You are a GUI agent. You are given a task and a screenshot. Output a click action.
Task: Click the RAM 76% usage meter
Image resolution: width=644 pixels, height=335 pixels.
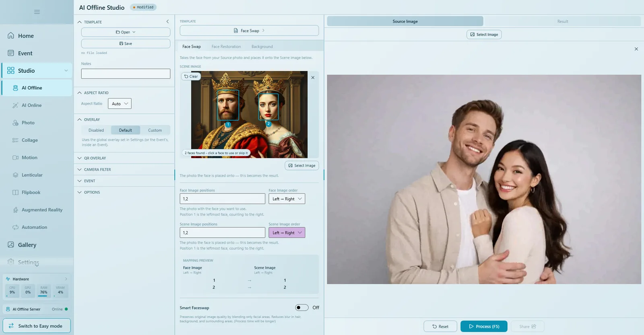point(43,291)
